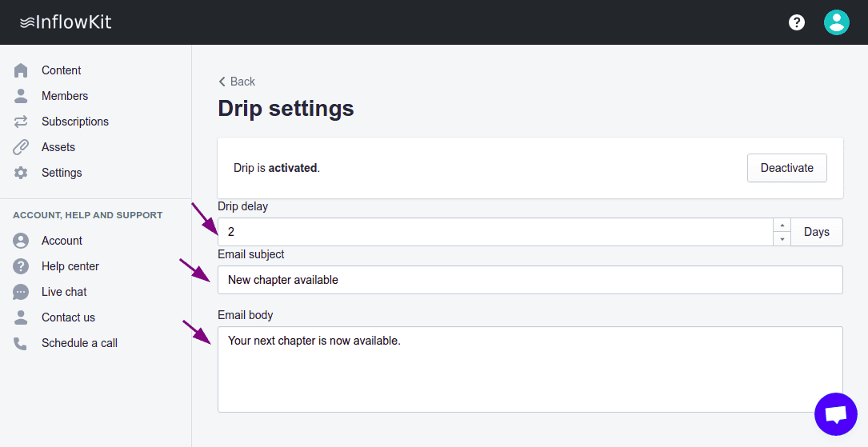Image resolution: width=868 pixels, height=447 pixels.
Task: Select Live chat in the sidebar
Action: [64, 292]
